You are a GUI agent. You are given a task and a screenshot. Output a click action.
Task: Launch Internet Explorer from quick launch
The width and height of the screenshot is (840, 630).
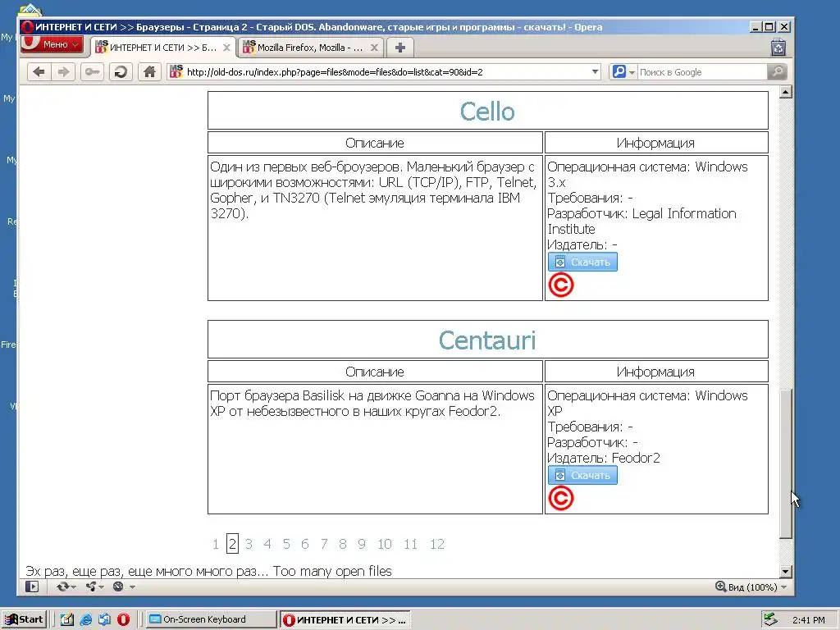(x=85, y=619)
